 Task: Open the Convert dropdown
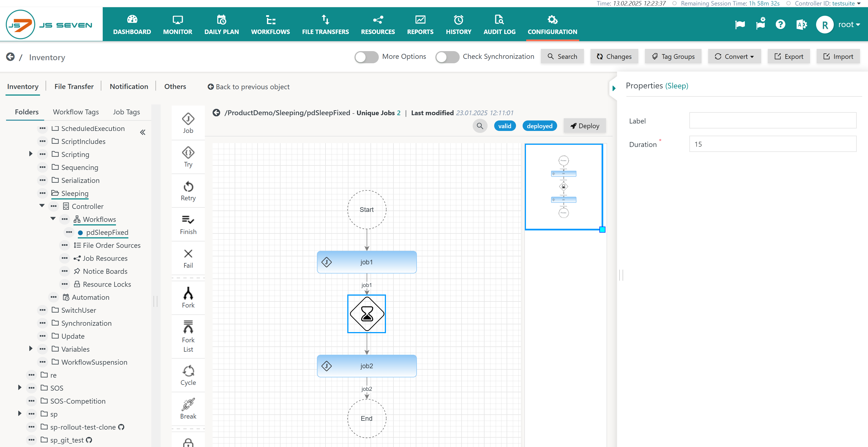pos(734,57)
